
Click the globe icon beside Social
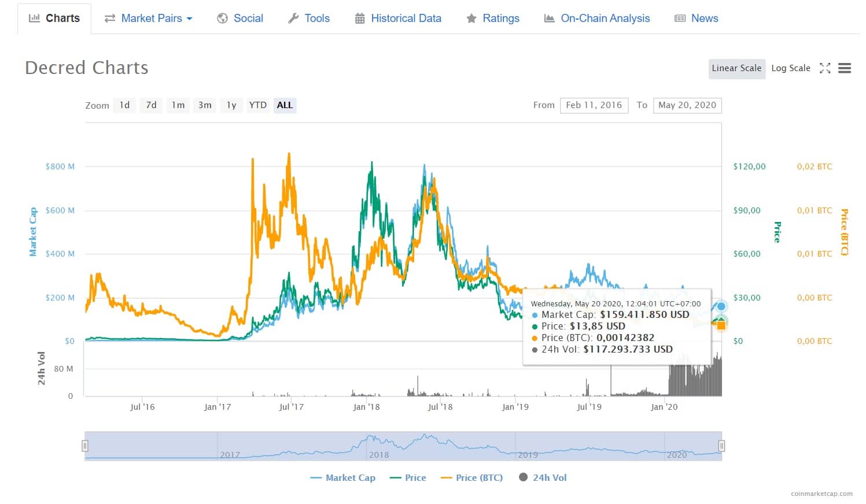pos(222,18)
